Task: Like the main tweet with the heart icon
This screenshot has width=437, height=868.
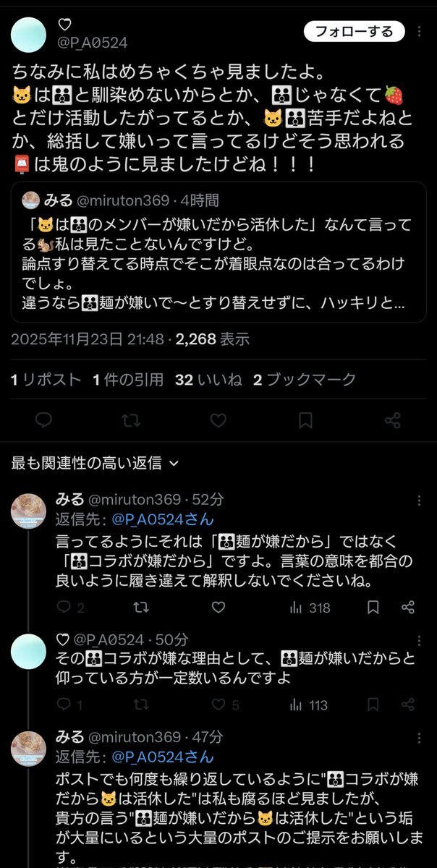Action: (x=218, y=420)
